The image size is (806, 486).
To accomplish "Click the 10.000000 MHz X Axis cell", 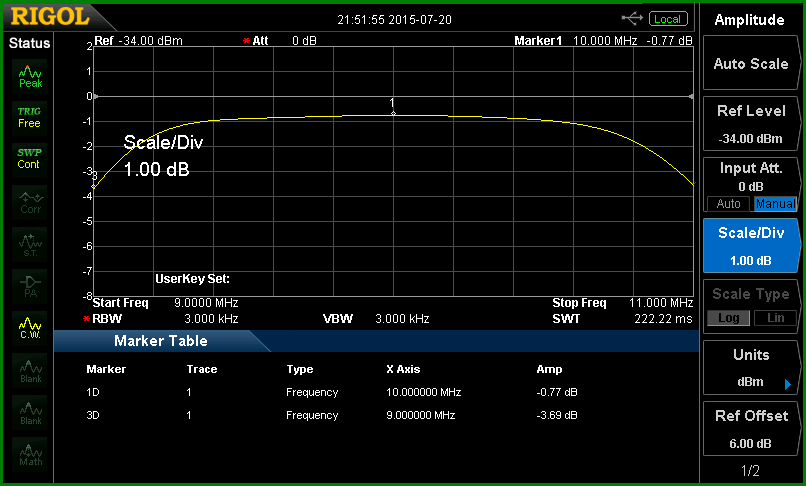I will coord(424,392).
